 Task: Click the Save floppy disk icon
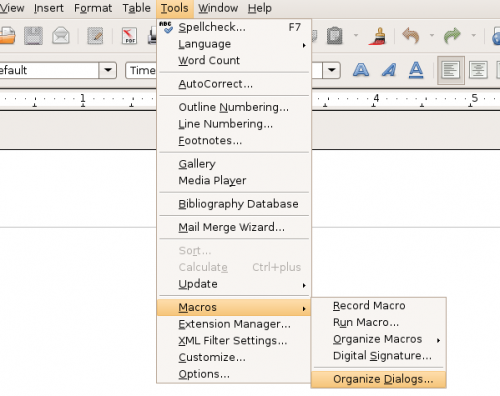coord(33,35)
